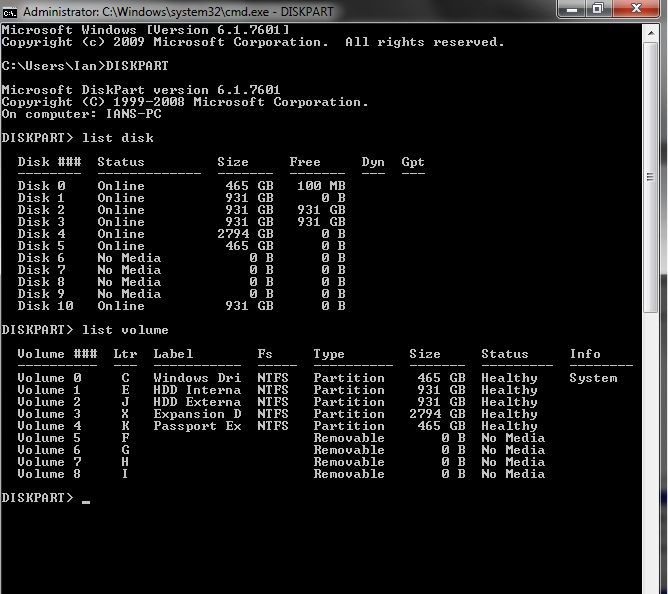Click the 'Disk 3' row label
668x594 pixels.
coord(41,222)
